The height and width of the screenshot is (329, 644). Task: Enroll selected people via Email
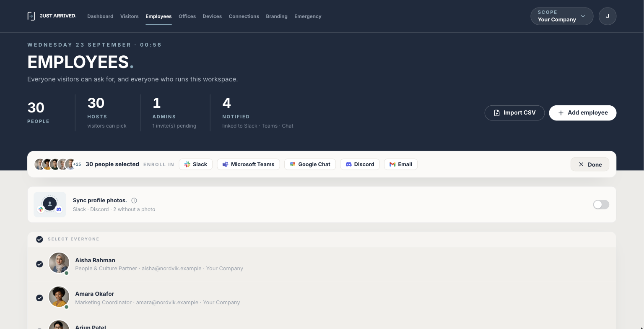(x=401, y=164)
